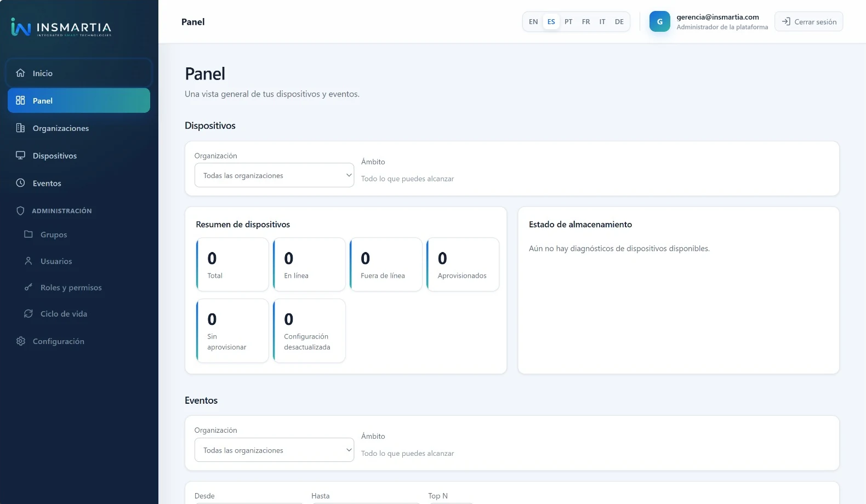This screenshot has width=866, height=504.
Task: Click the Cerrar sesión button
Action: click(808, 21)
